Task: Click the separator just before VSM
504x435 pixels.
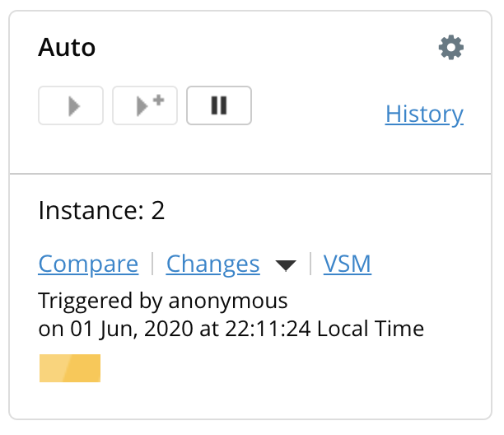Action: click(x=310, y=264)
